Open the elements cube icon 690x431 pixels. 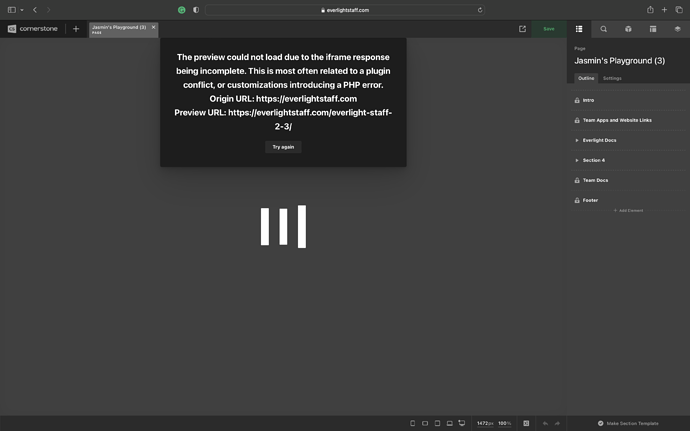629,29
